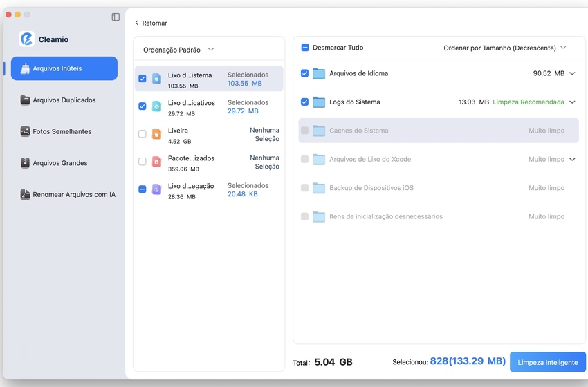Click the broom icon for Arquivos Inúteis
588x387 pixels.
25,68
